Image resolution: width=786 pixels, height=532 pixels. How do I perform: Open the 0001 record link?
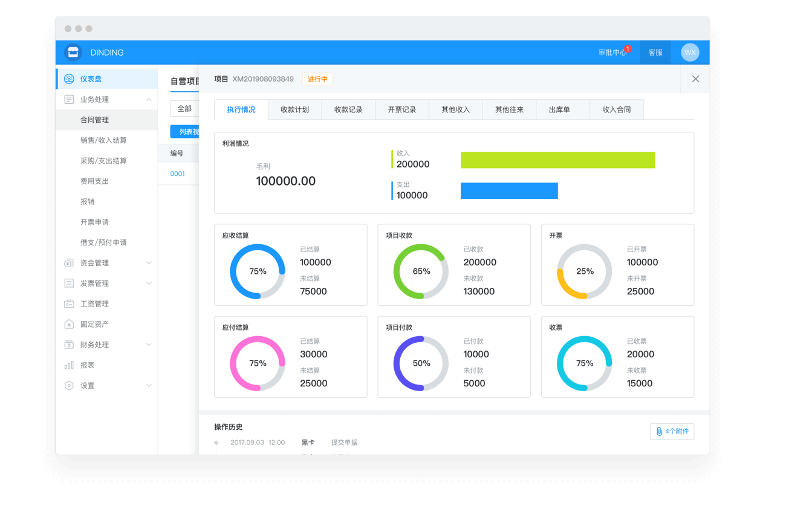tap(177, 174)
